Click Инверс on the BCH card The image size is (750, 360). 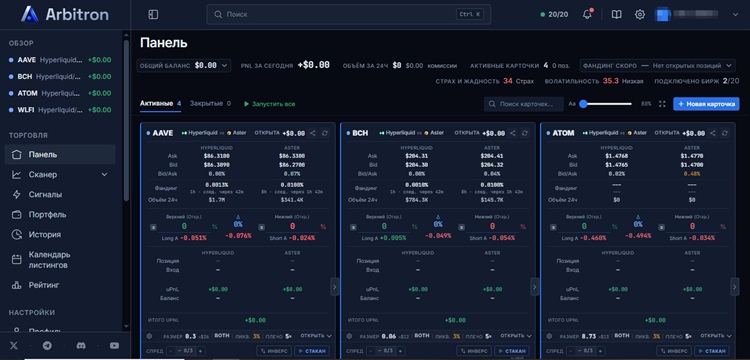click(x=474, y=351)
